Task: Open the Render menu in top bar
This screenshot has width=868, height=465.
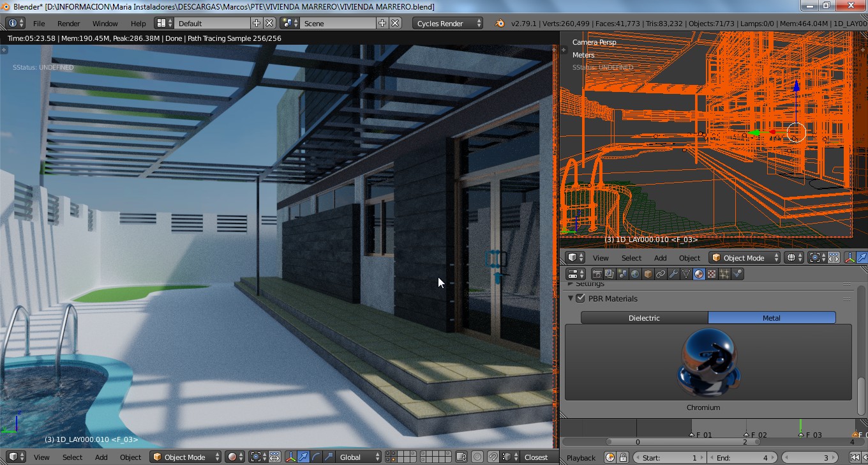Action: pyautogui.click(x=68, y=23)
